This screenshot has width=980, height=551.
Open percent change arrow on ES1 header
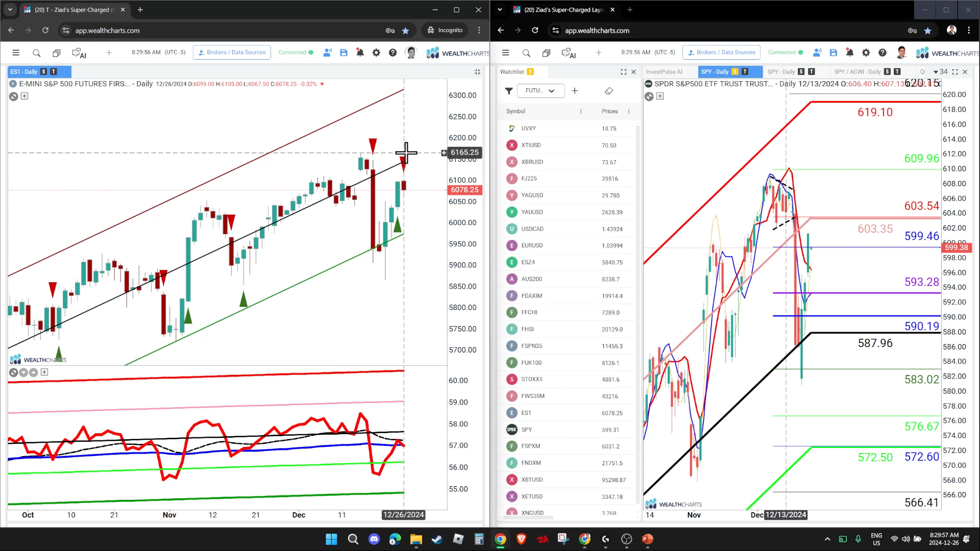tap(322, 84)
